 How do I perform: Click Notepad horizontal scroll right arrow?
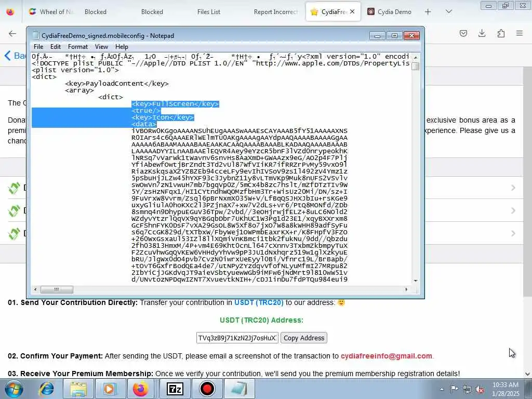click(406, 289)
